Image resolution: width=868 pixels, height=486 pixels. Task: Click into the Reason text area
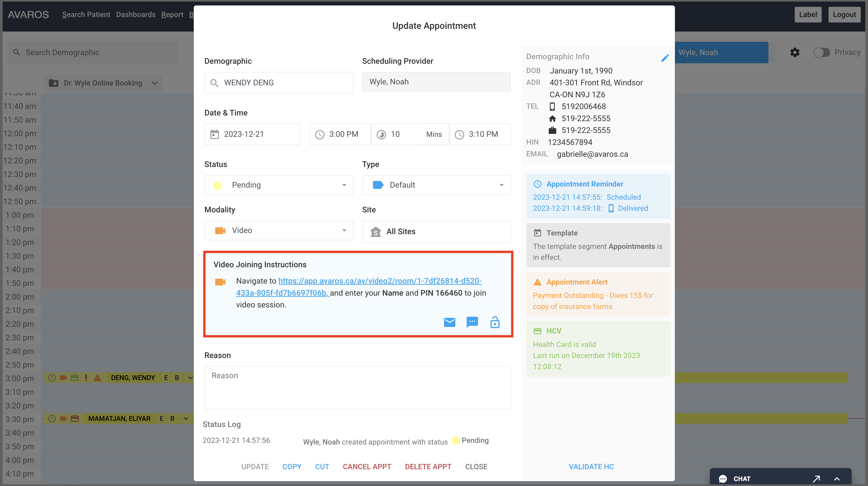click(357, 388)
